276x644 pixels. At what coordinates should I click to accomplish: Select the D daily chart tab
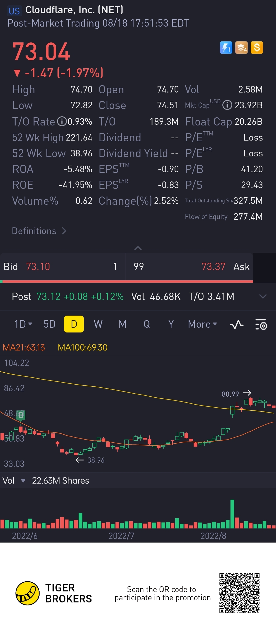[x=74, y=324]
